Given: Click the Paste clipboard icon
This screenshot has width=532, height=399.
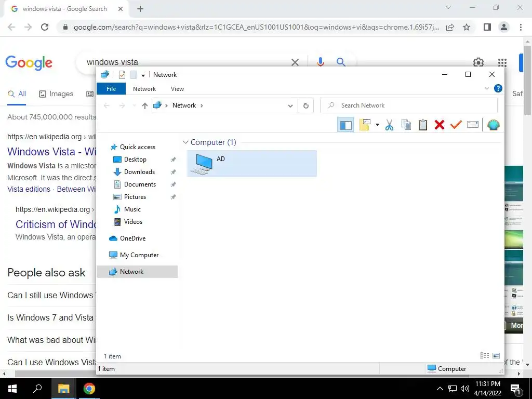Looking at the screenshot, I should pos(423,125).
